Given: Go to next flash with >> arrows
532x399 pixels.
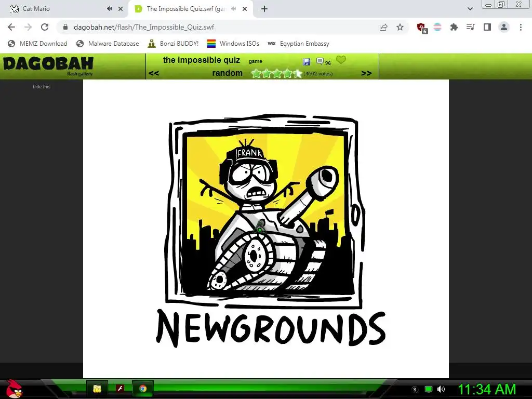Looking at the screenshot, I should coord(366,73).
